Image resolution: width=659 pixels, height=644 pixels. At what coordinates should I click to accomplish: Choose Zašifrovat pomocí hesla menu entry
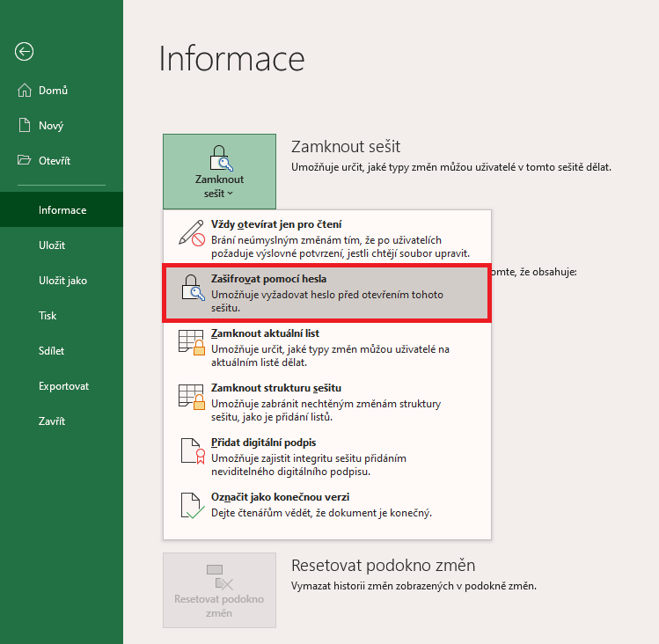tap(327, 293)
